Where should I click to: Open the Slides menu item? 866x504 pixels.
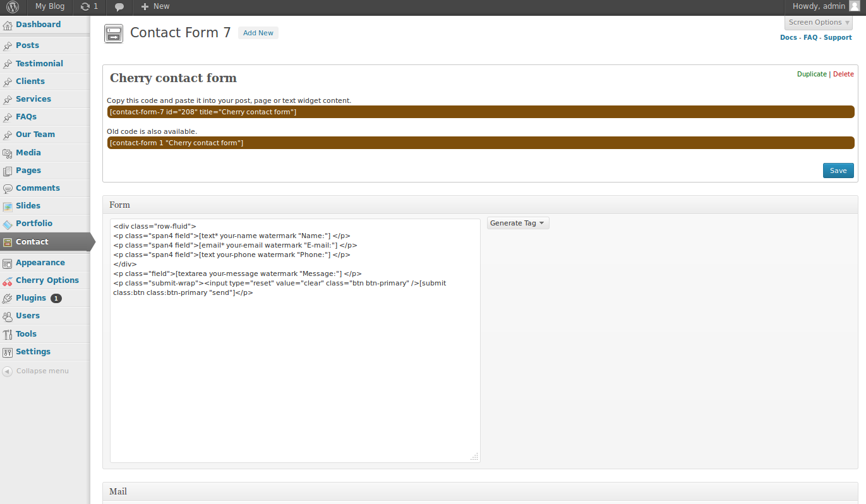pos(28,205)
